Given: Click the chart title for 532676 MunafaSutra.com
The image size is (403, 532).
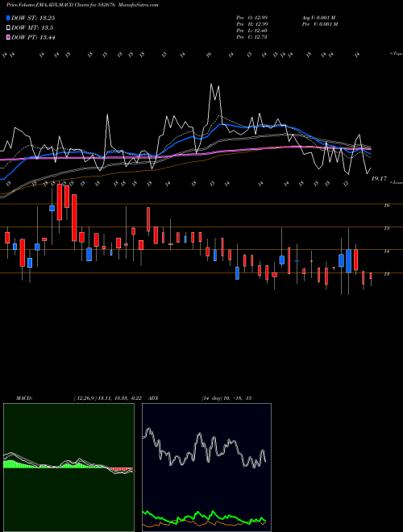Looking at the screenshot, I should 82,5.
